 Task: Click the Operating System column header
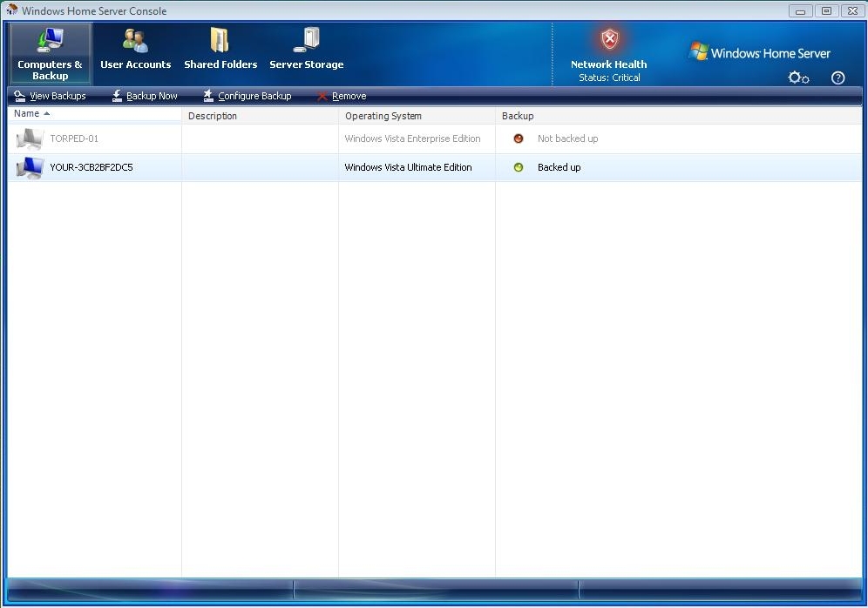(383, 116)
